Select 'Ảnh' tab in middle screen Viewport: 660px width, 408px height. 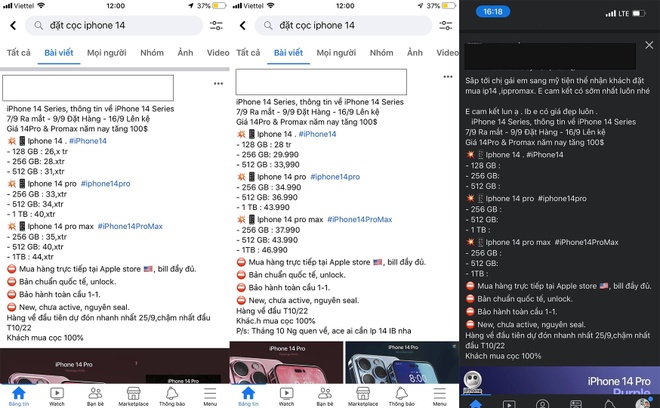[x=415, y=53]
